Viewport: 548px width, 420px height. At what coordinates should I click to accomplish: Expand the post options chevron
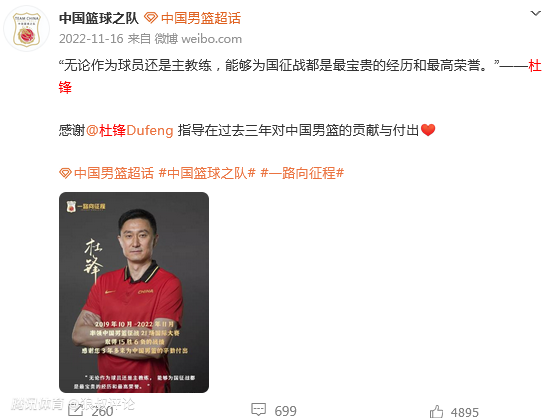point(535,14)
